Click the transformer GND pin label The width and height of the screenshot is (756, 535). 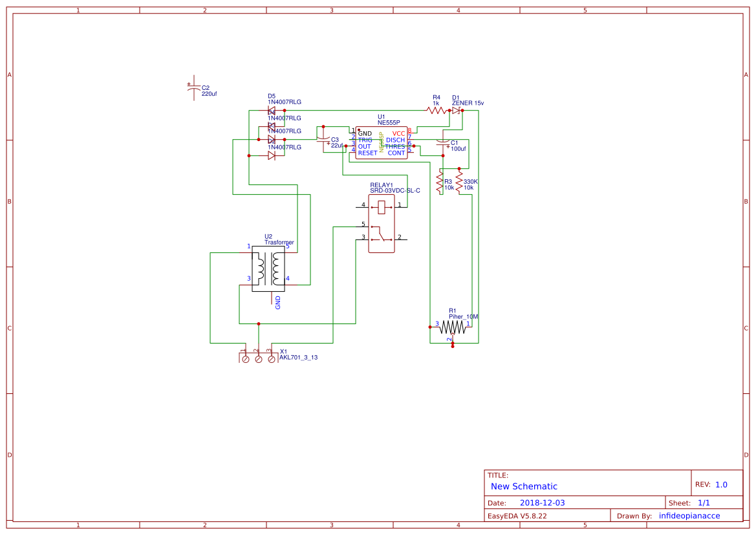(277, 303)
